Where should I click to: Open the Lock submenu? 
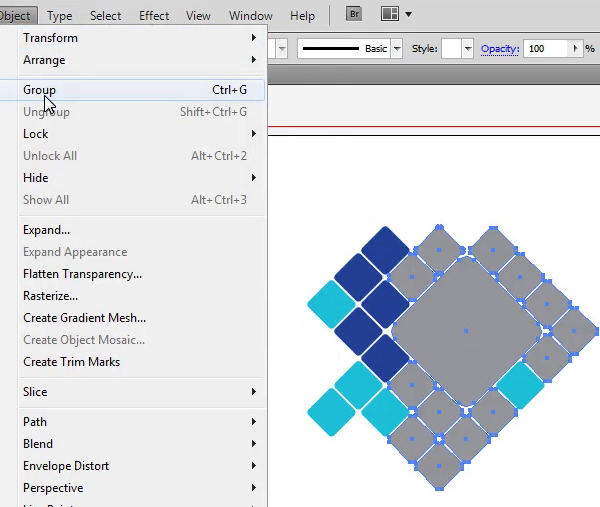point(36,134)
